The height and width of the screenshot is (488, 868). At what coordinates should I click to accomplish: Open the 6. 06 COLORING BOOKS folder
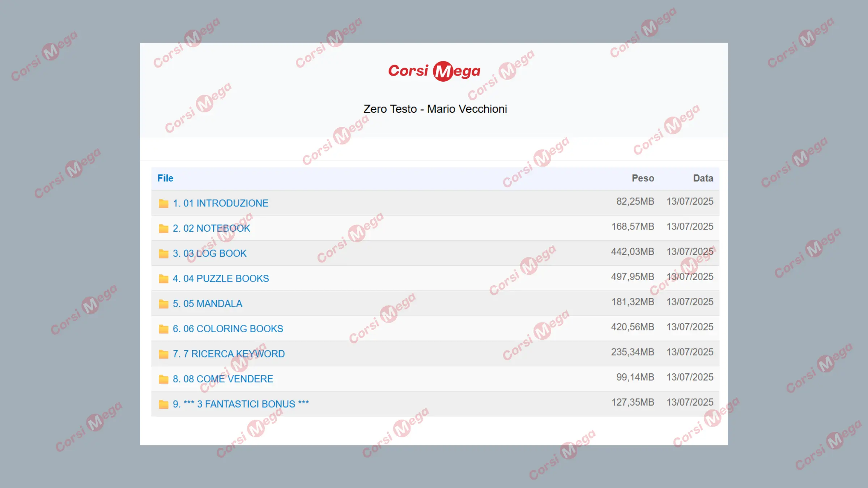tap(228, 329)
